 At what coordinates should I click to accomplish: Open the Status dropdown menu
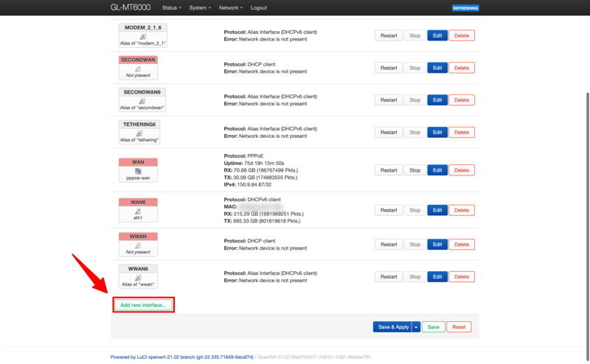(x=171, y=8)
